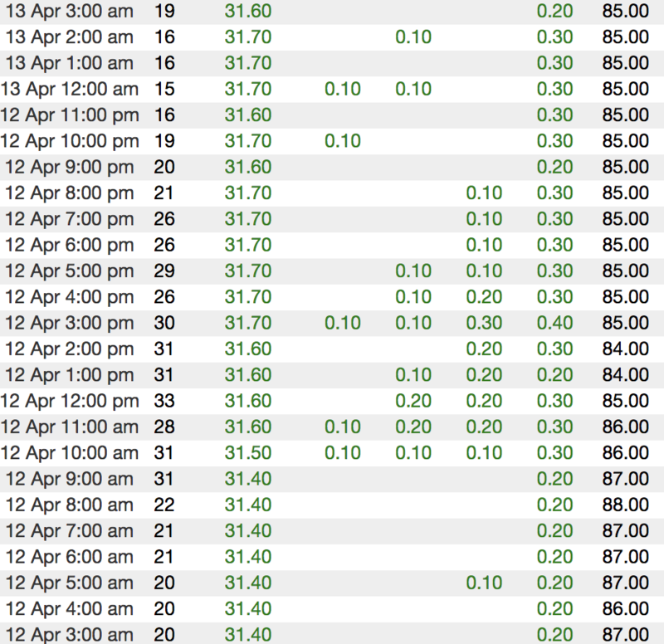Click the 13 Apr 3:00 am timestamp
This screenshot has width=664, height=644.
point(69,12)
